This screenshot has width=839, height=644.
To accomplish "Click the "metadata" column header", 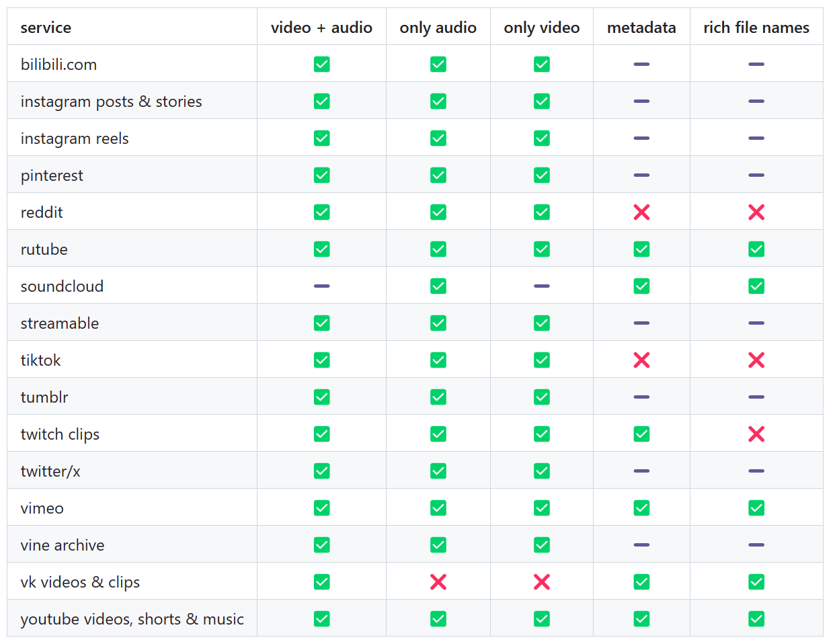I will pos(641,28).
